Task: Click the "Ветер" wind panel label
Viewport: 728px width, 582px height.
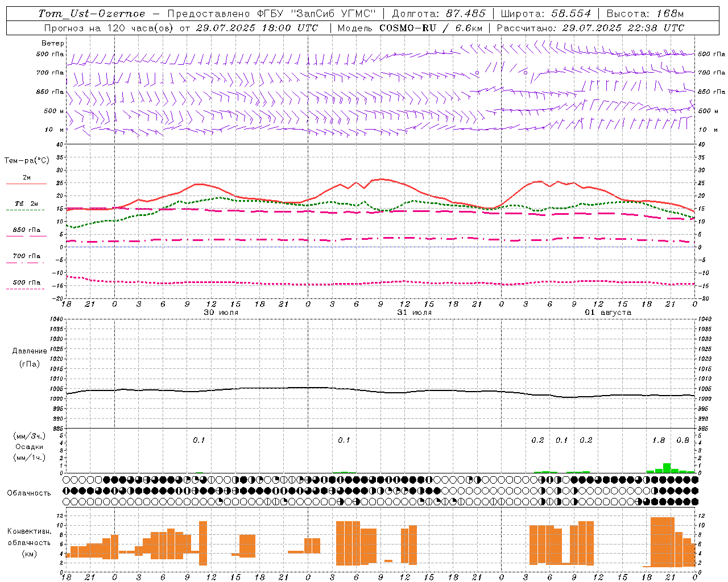Action: (x=52, y=43)
